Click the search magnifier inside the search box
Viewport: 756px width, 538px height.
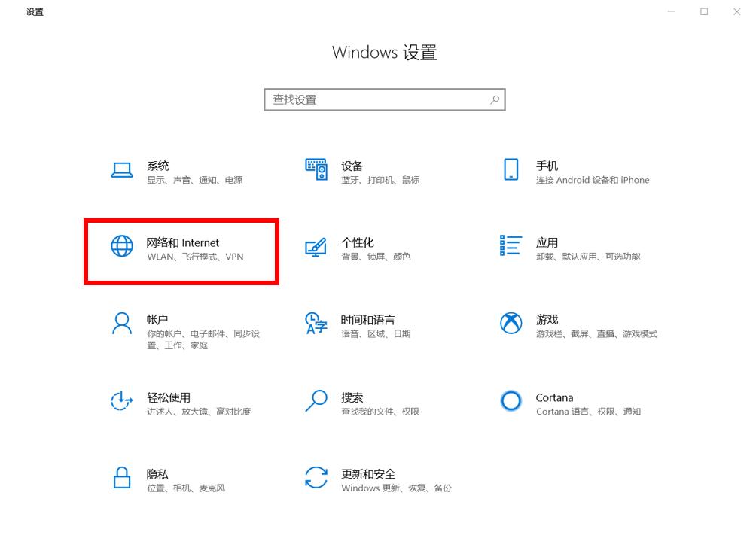click(495, 99)
